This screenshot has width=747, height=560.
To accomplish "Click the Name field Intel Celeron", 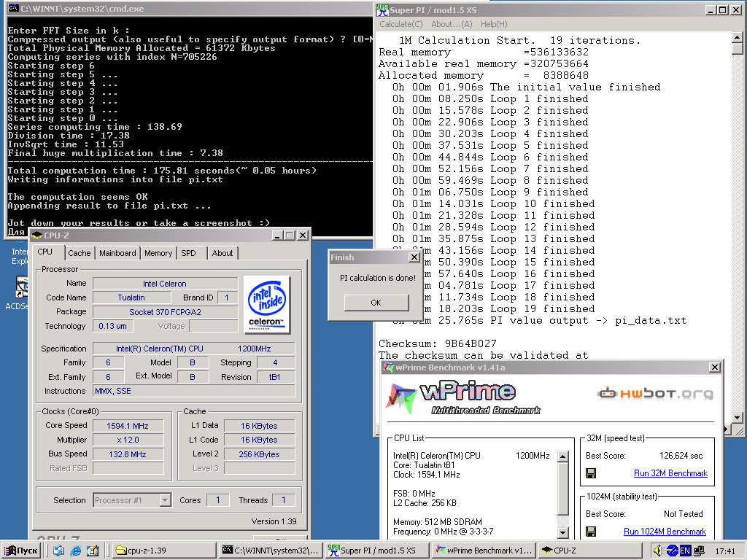I will tap(165, 284).
